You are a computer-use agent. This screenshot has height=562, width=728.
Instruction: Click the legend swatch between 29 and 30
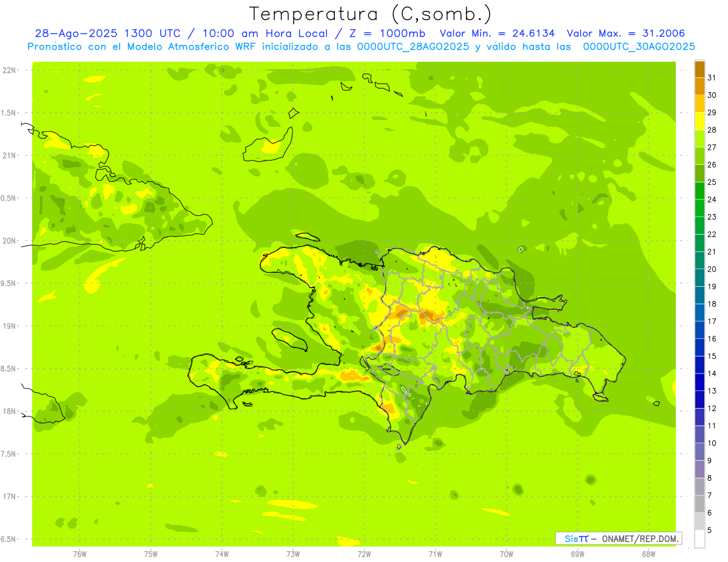point(699,104)
